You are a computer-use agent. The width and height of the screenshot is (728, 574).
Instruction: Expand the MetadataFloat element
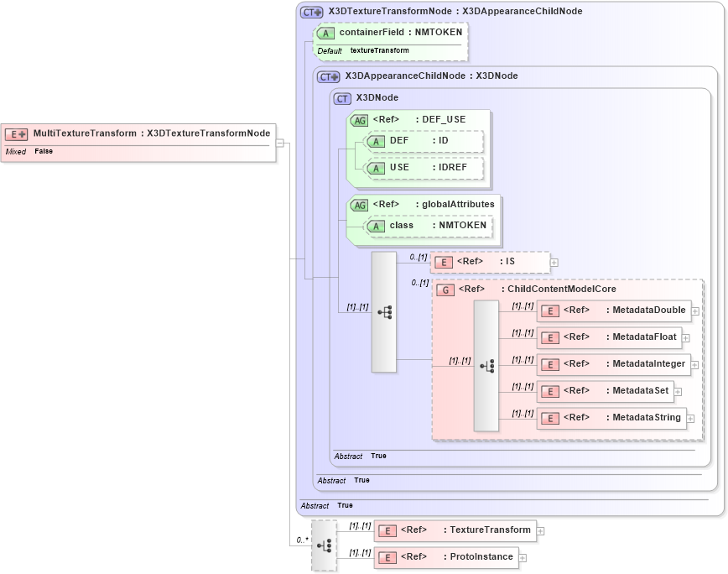686,338
